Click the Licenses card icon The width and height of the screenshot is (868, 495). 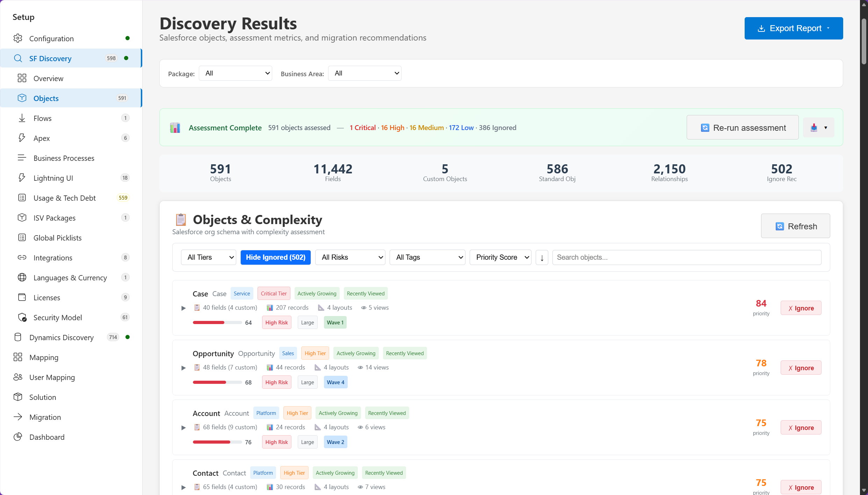click(22, 297)
